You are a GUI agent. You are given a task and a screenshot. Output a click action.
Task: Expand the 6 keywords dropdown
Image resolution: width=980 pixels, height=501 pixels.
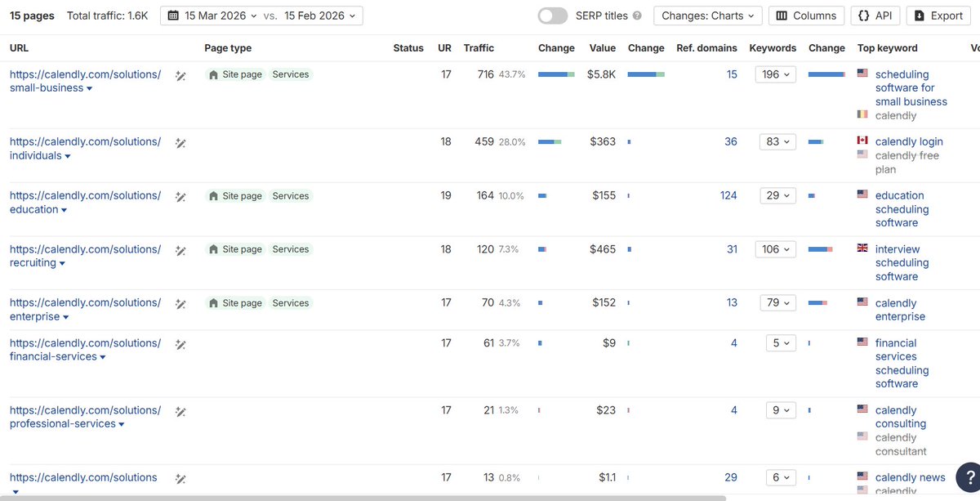(x=781, y=477)
